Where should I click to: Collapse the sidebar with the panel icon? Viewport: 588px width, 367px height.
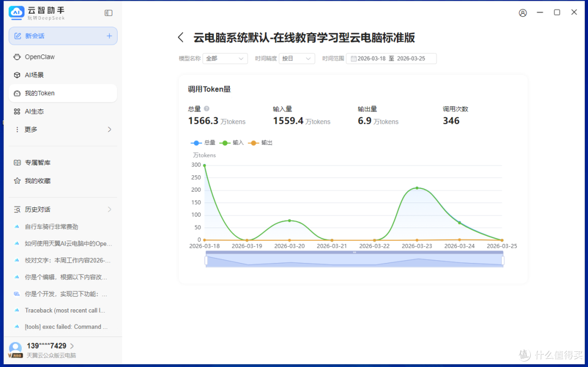(108, 13)
